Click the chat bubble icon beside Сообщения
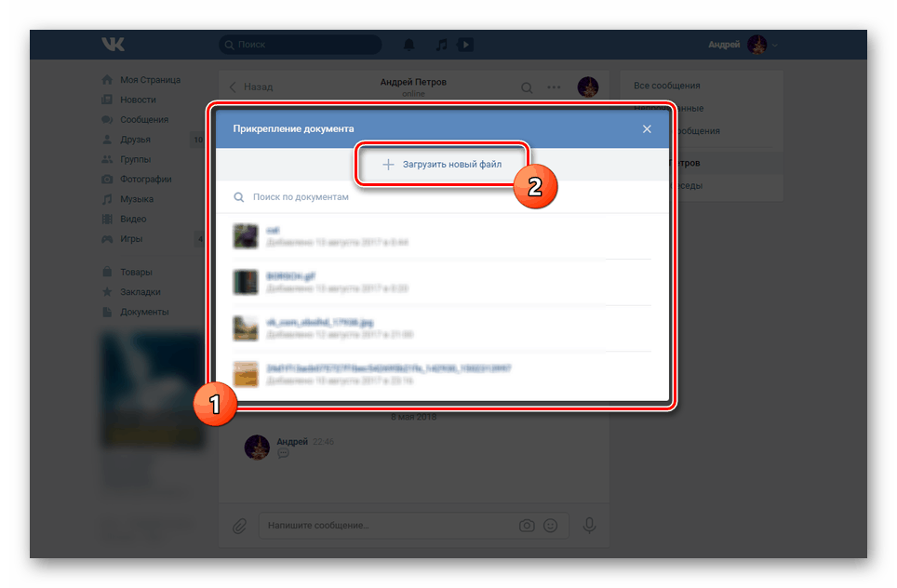 coord(107,119)
